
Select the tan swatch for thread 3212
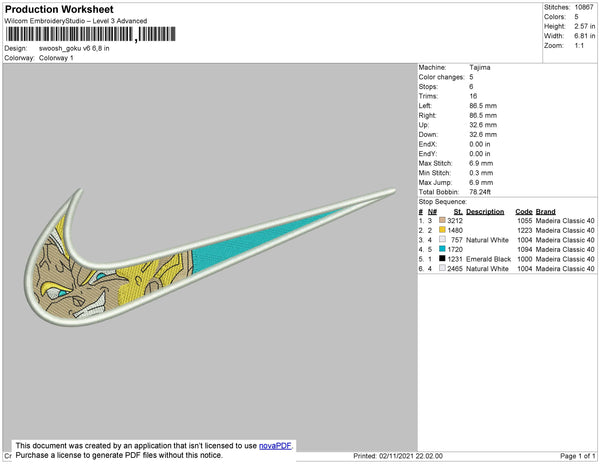point(442,220)
